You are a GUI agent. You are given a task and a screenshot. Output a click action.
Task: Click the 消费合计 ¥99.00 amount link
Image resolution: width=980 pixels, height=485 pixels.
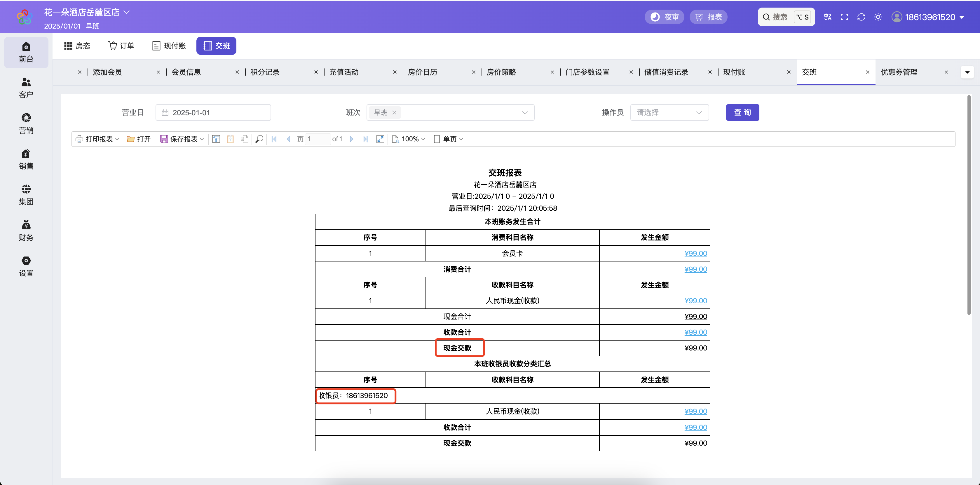click(x=695, y=269)
